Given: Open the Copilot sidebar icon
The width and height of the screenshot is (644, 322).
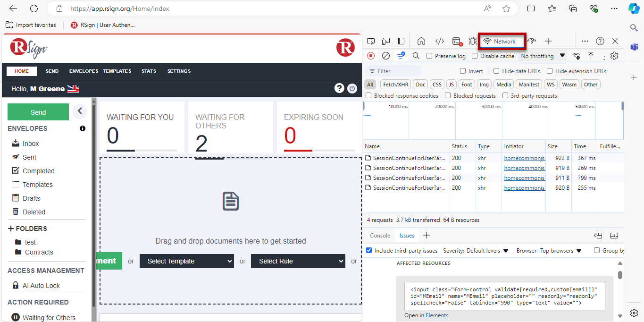Looking at the screenshot, I should [x=634, y=8].
